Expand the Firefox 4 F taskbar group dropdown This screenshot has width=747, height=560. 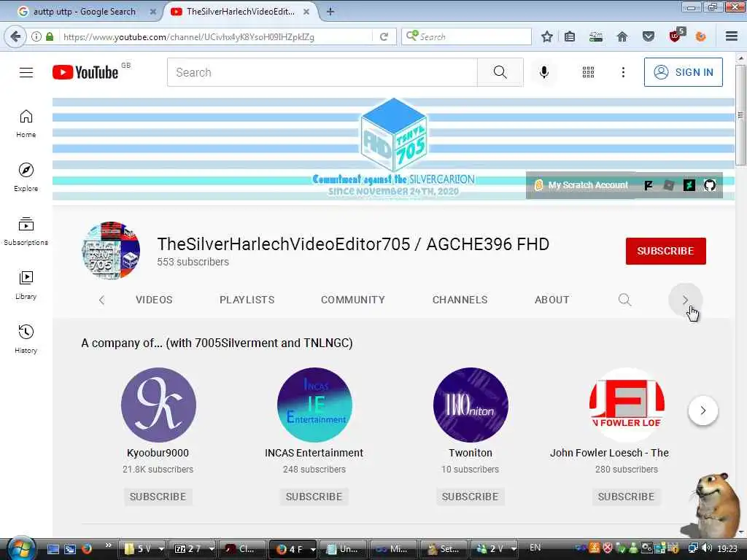pyautogui.click(x=312, y=549)
